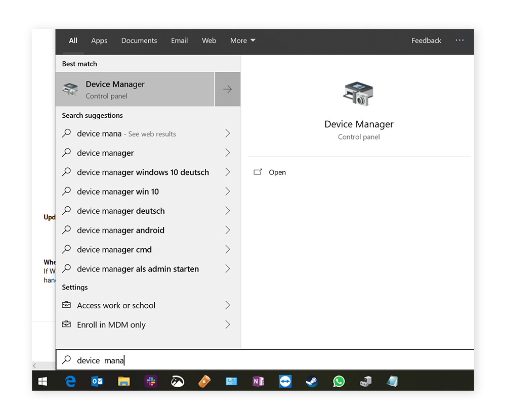Open the Device Manager best match result
This screenshot has width=506, height=420.
135,89
